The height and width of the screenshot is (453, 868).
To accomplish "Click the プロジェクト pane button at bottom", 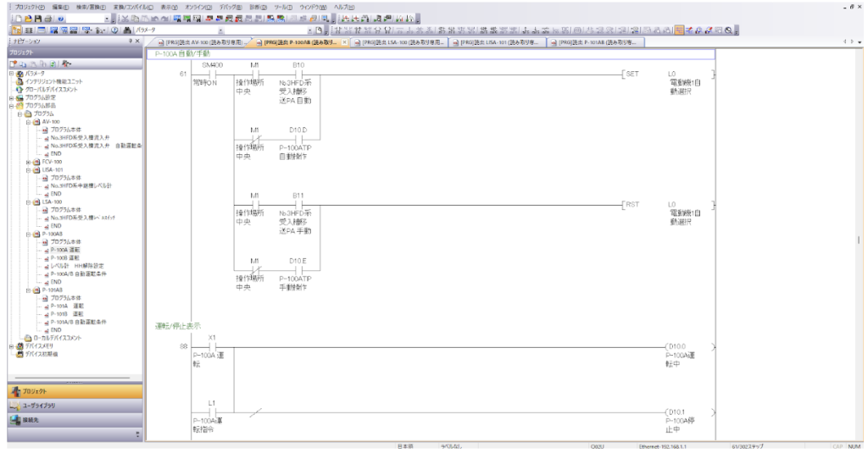I will point(75,391).
